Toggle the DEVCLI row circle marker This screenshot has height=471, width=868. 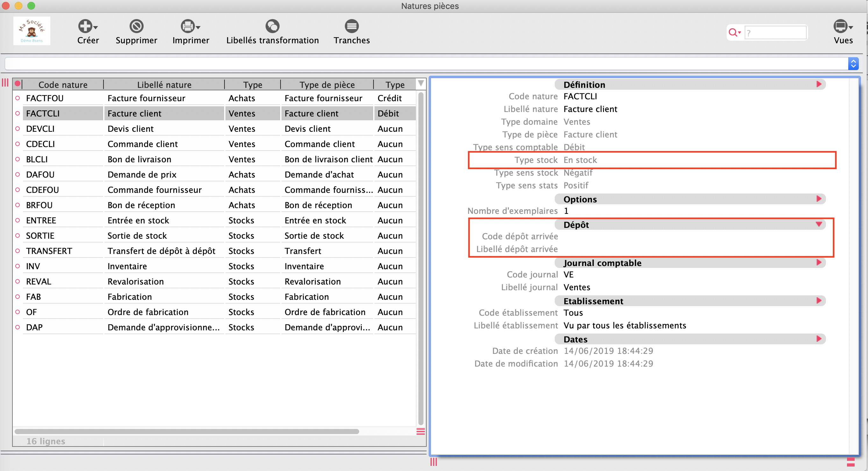[x=18, y=129]
